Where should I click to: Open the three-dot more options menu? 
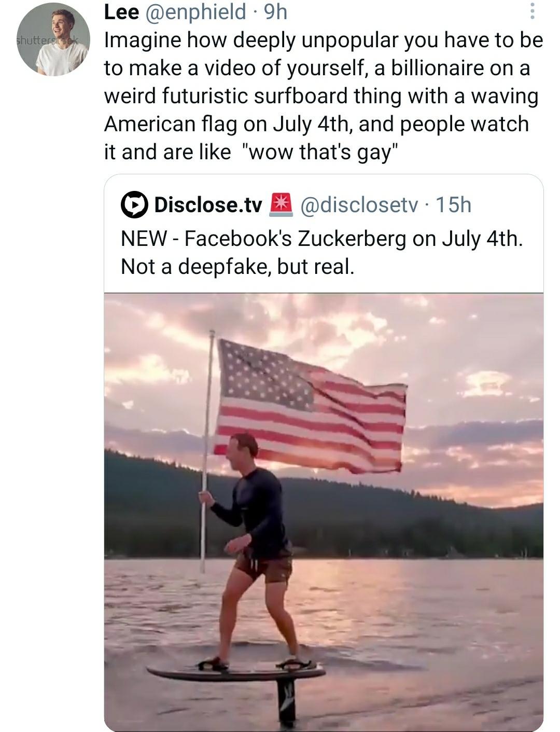(x=531, y=12)
